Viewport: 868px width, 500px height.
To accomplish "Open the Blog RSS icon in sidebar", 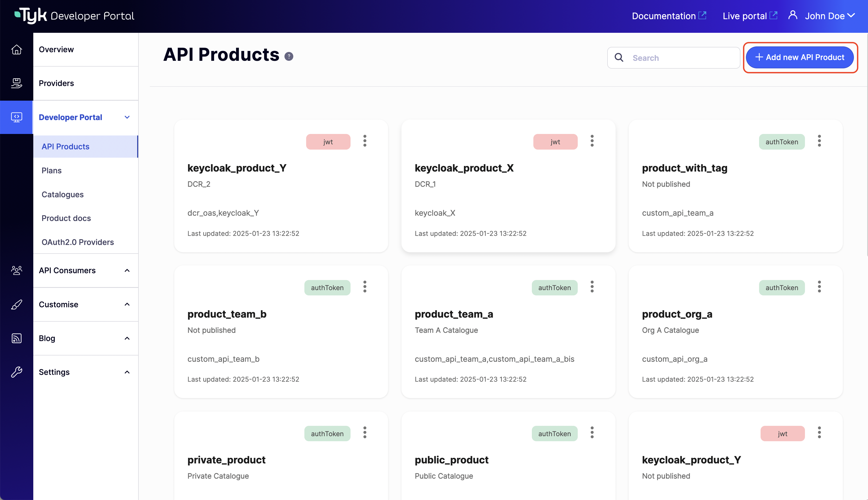I will point(16,338).
